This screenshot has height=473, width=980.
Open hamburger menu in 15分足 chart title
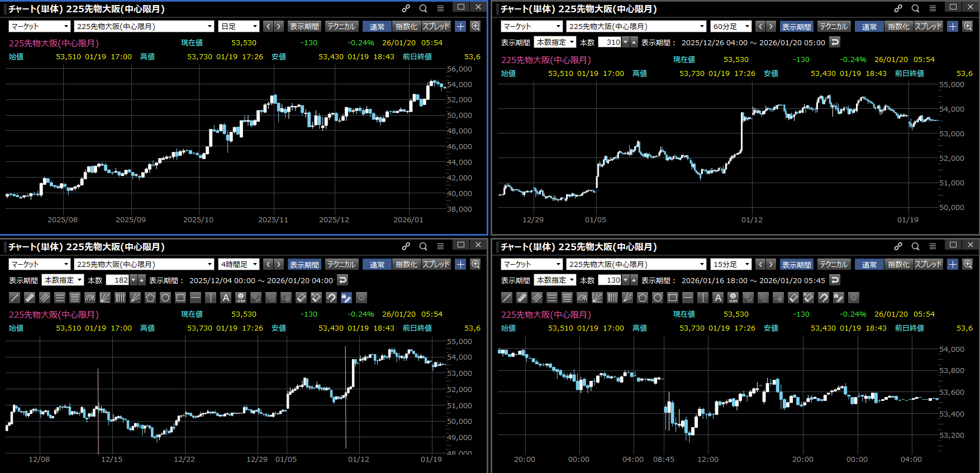tap(933, 246)
